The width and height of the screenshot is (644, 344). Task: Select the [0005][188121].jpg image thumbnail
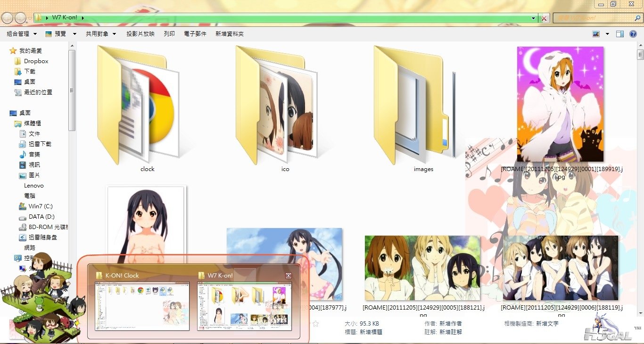pyautogui.click(x=422, y=268)
